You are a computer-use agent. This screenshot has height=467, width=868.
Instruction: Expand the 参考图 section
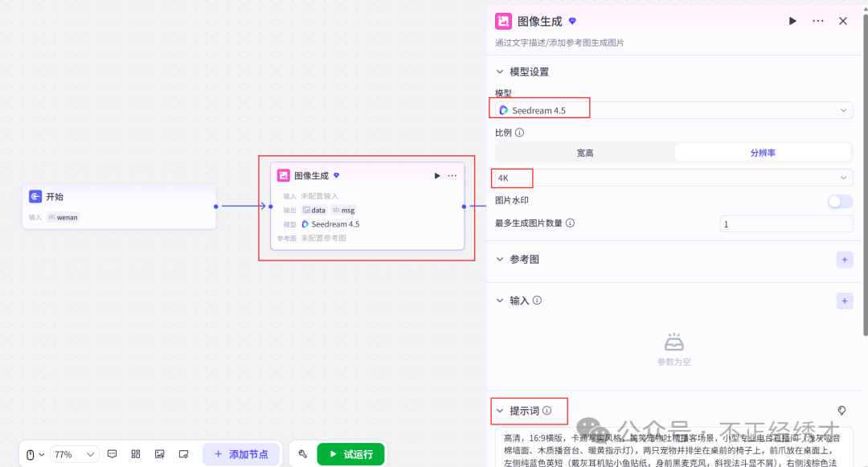500,260
